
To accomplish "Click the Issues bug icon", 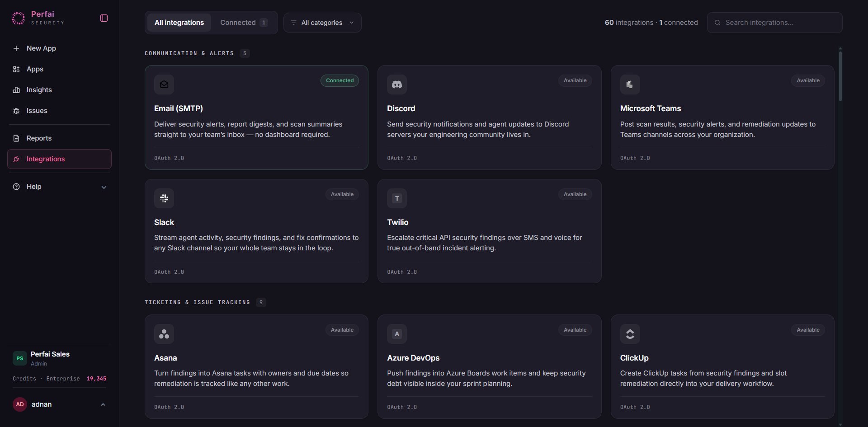I will click(x=16, y=111).
